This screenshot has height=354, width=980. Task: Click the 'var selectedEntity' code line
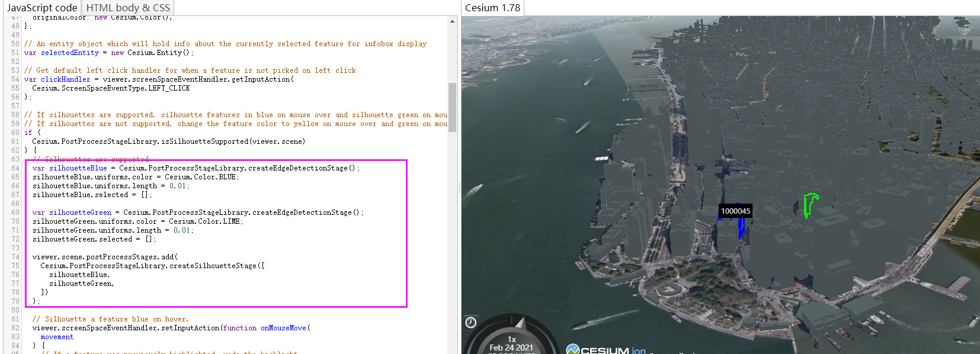click(x=109, y=53)
